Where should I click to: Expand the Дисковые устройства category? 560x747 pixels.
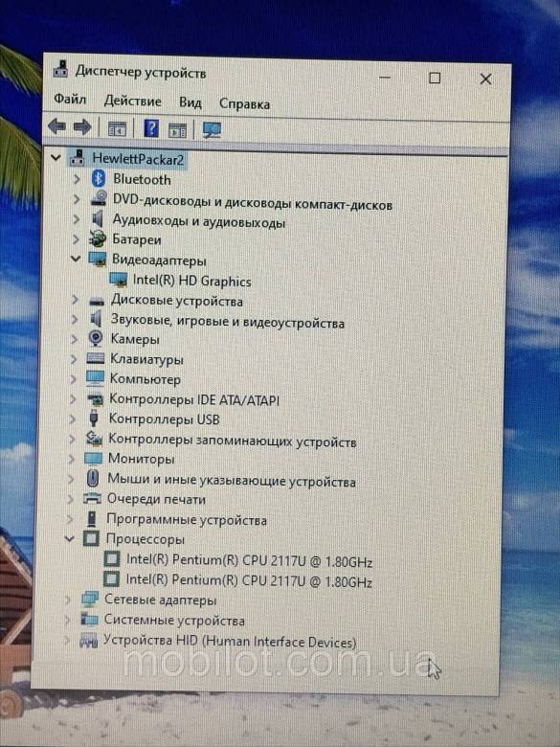pos(75,299)
